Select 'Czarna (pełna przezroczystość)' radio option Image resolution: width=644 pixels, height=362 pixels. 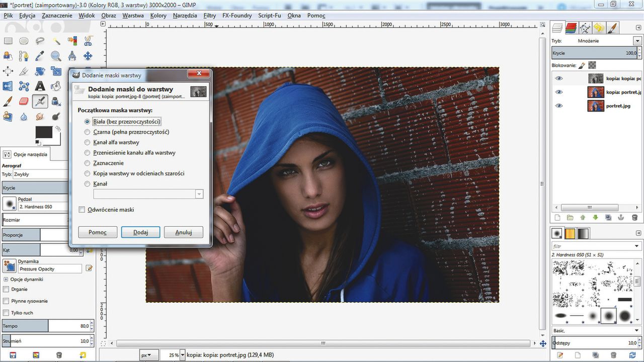point(88,132)
